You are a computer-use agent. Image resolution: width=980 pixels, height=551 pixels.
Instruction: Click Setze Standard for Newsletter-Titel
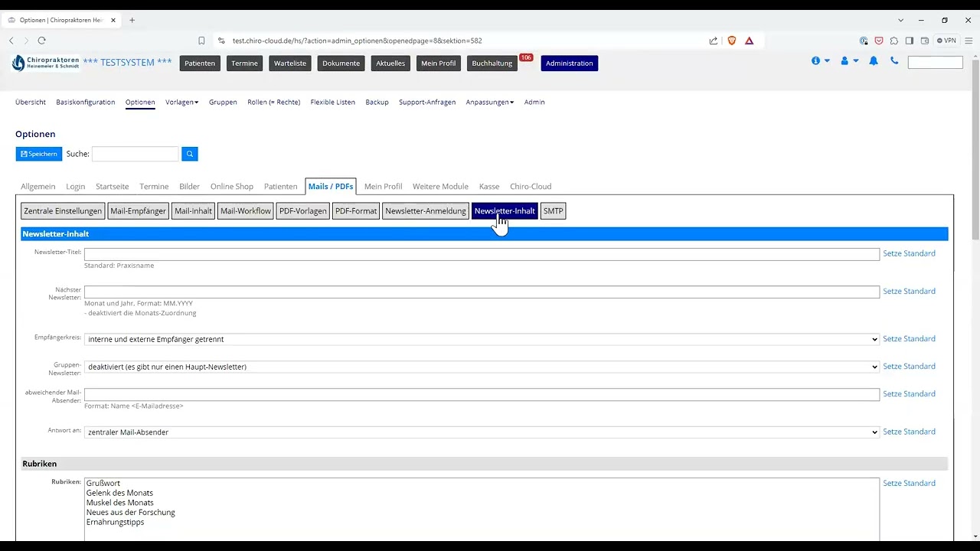click(x=909, y=253)
